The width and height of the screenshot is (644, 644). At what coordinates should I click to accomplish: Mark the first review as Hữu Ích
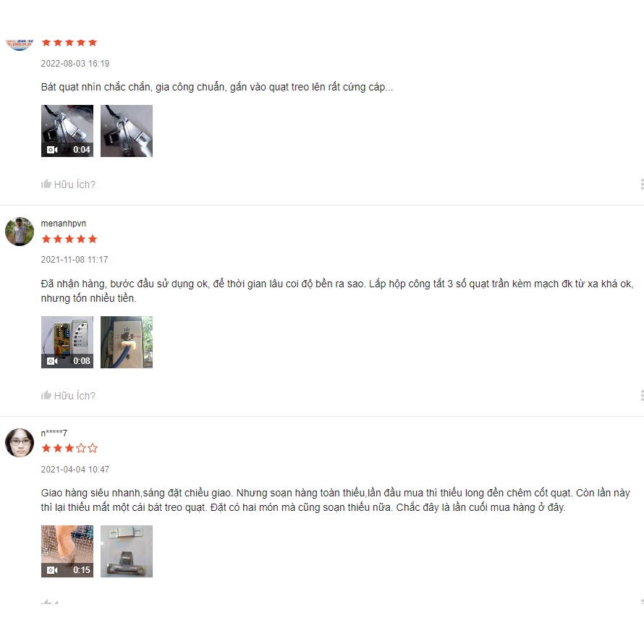pos(68,185)
